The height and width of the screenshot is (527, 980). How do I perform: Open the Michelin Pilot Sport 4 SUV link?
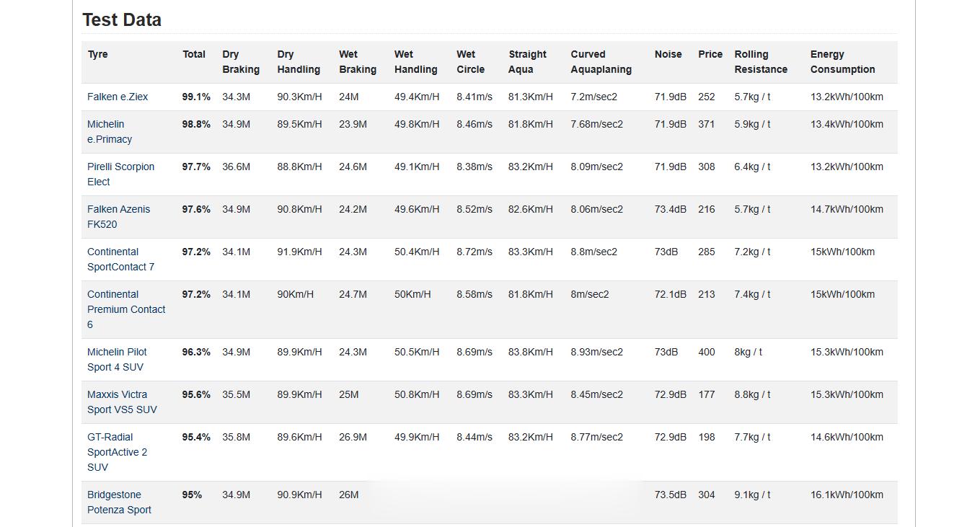click(117, 360)
